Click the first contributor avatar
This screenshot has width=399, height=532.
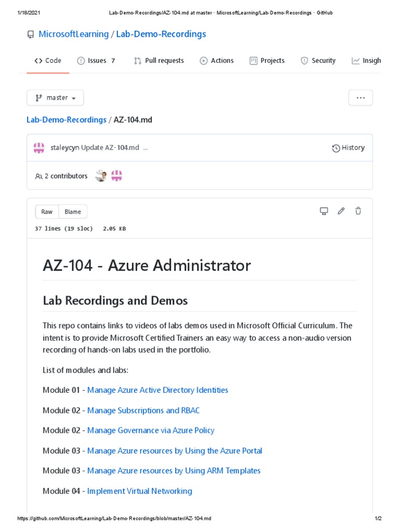101,176
